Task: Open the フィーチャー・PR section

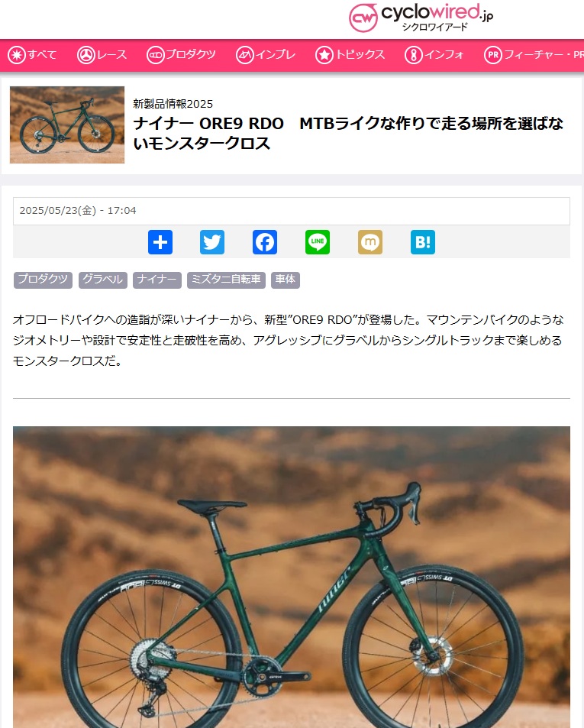Action: pos(534,55)
